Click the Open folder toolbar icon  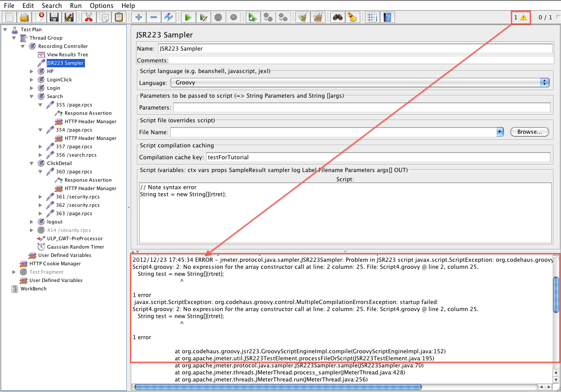pyautogui.click(x=24, y=18)
